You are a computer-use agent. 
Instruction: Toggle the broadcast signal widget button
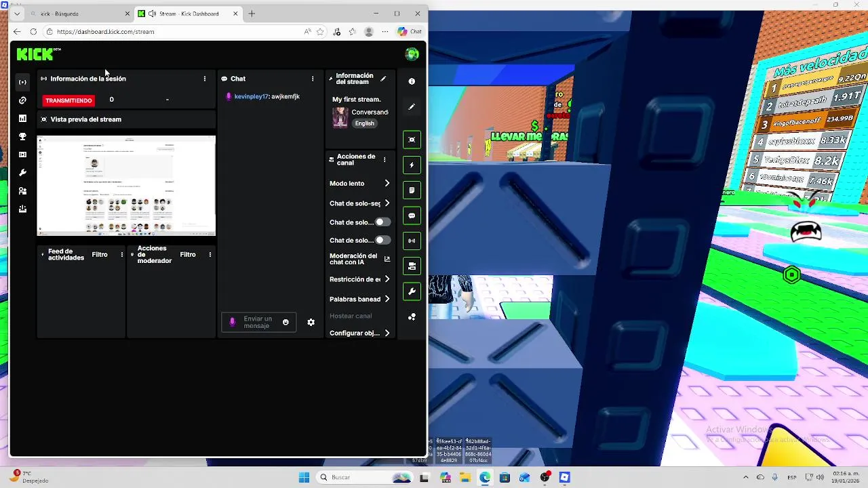412,241
